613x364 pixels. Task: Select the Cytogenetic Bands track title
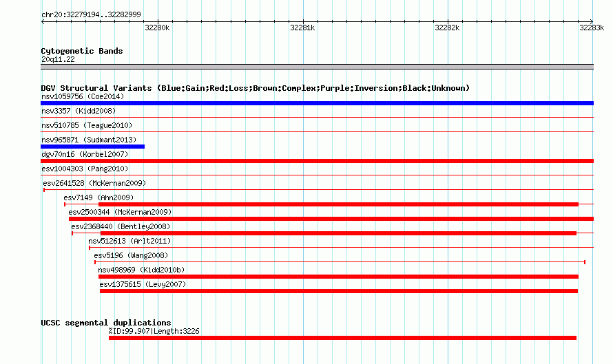tap(82, 51)
